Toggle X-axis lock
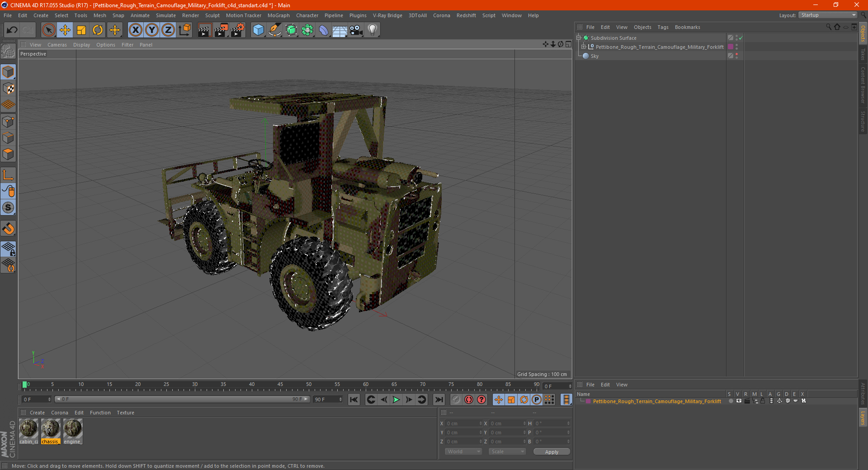This screenshot has height=470, width=868. click(135, 30)
